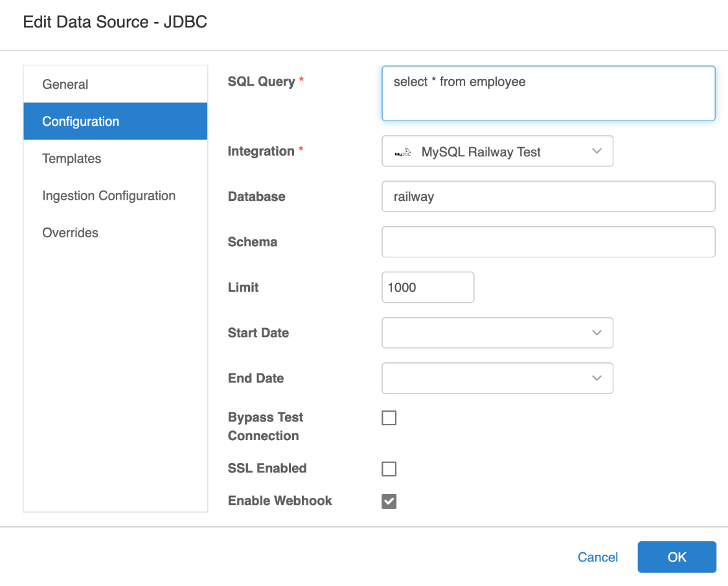Confirm with the OK button

pyautogui.click(x=676, y=557)
